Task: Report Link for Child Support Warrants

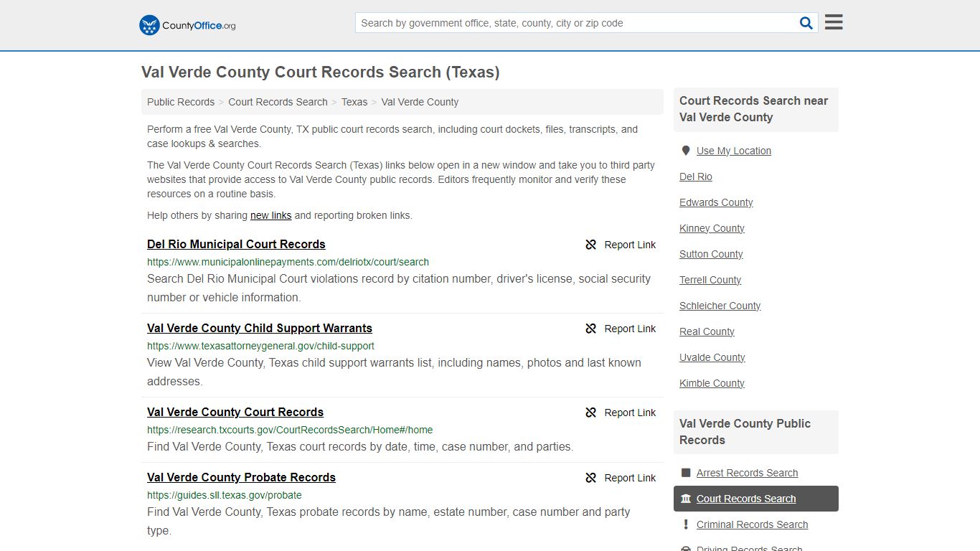Action: [630, 329]
